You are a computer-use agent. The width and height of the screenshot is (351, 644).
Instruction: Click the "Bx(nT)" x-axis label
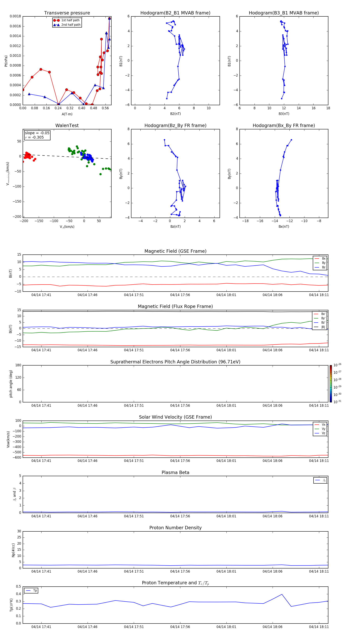pos(284,227)
